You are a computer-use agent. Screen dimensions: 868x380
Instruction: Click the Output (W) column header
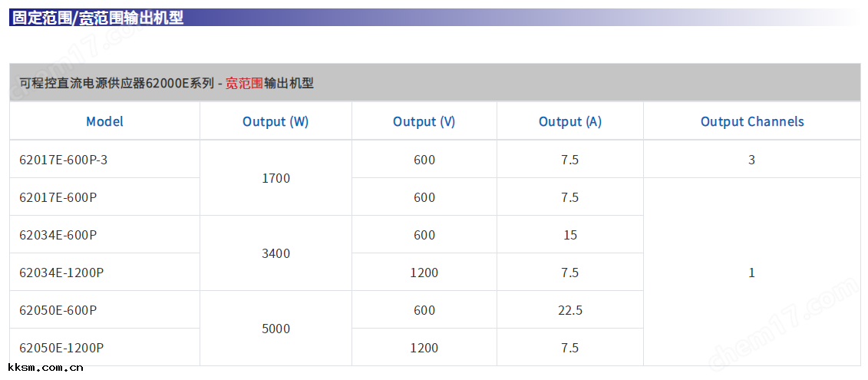[x=276, y=121]
